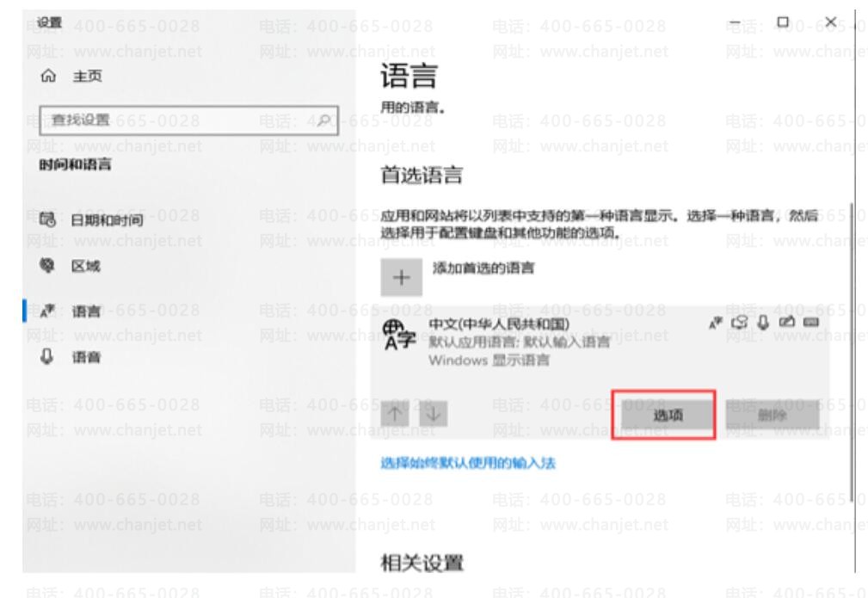Focus the 查找设置 search field
This screenshot has width=868, height=598.
(x=188, y=120)
